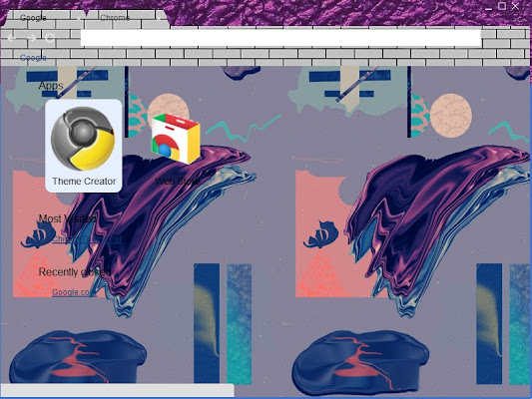The height and width of the screenshot is (399, 532).
Task: Select the Recently closed heading
Action: coord(75,272)
